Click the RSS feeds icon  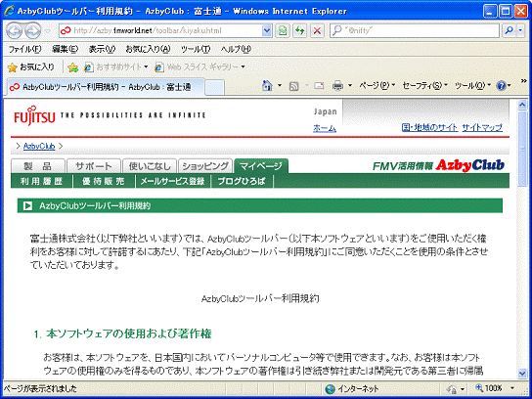(x=293, y=86)
